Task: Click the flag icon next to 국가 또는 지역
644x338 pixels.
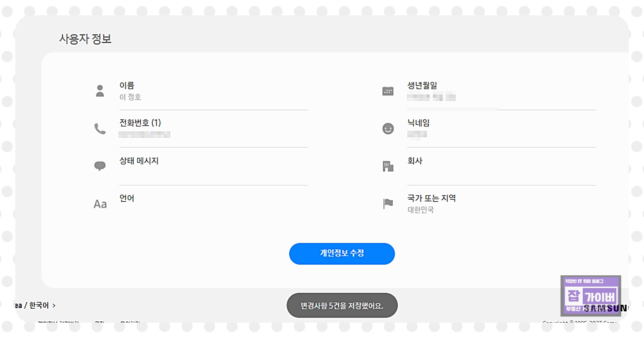Action: (x=388, y=204)
